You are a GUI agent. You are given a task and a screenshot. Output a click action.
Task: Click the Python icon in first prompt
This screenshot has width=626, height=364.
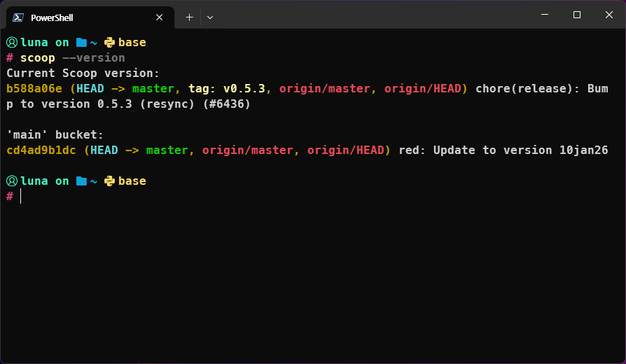click(109, 42)
